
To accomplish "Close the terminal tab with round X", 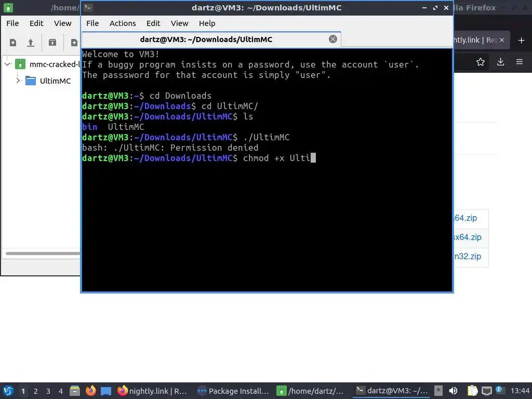I will 333,39.
